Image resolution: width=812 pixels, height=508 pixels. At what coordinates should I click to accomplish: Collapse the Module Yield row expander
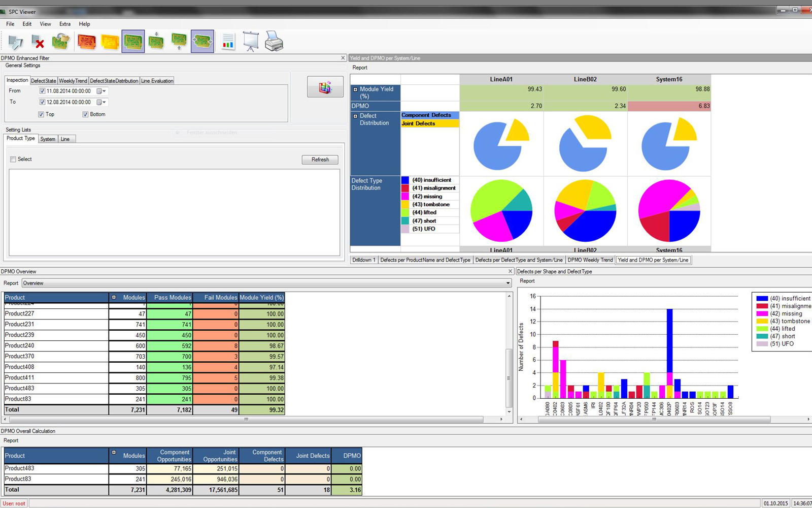[355, 89]
